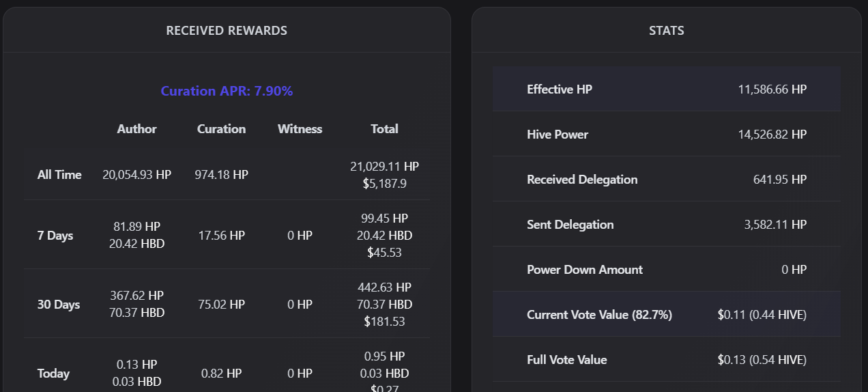Click the 641.95 HP value
The image size is (868, 392).
[780, 180]
